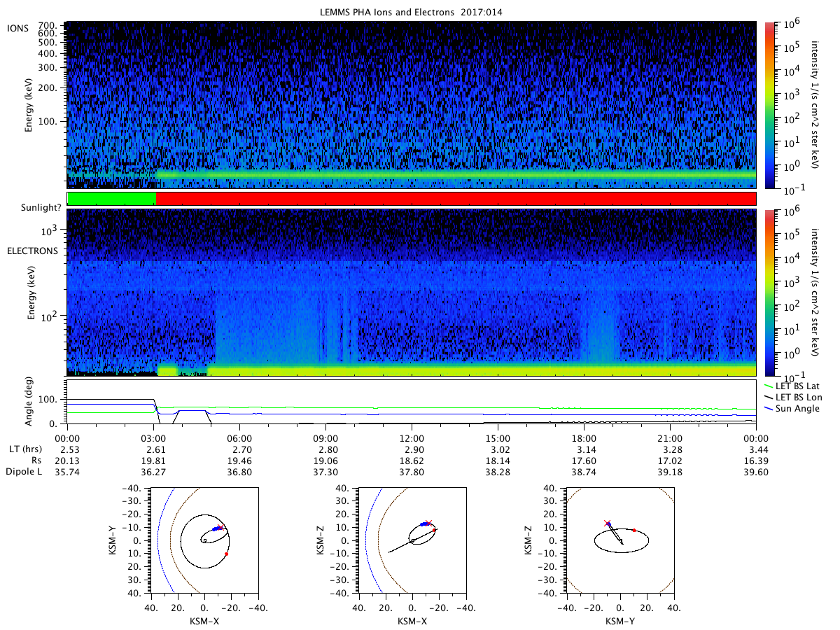The image size is (840, 630).
Task: Click the red X marker in KSM-Y/KSM-Z plot
Action: click(607, 523)
